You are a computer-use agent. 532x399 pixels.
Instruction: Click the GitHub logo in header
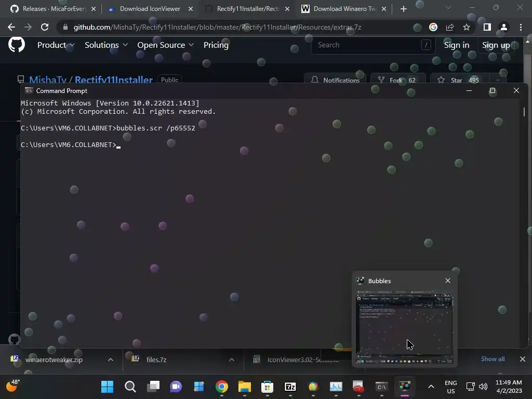16,45
